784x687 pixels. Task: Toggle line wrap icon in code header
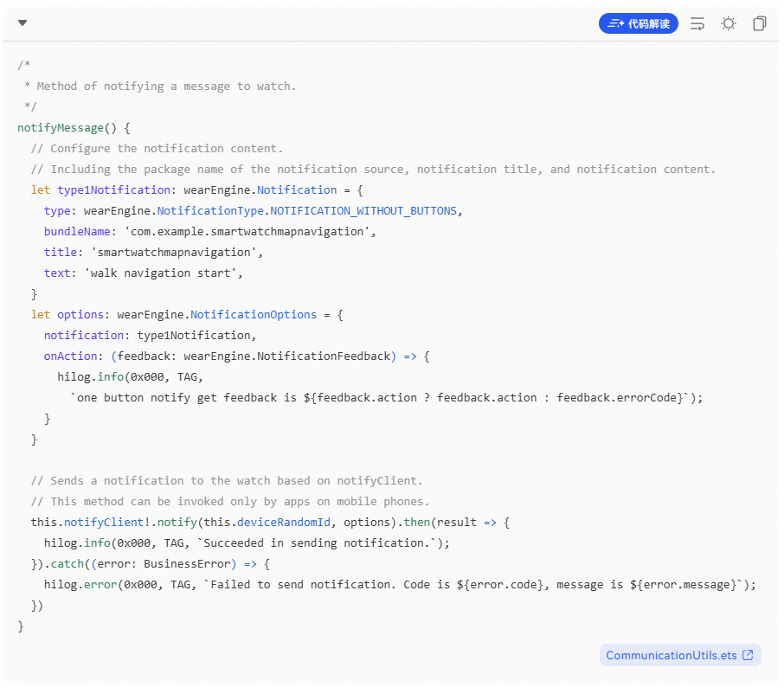pyautogui.click(x=697, y=23)
